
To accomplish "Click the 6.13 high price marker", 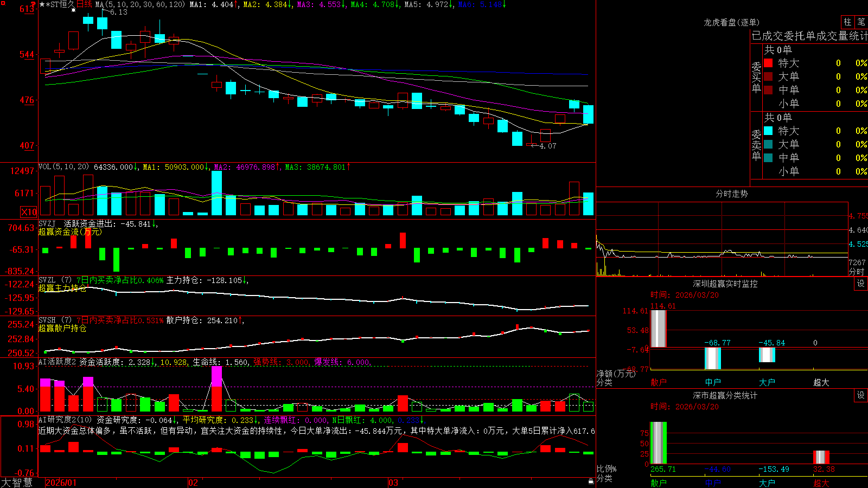I will click(118, 12).
